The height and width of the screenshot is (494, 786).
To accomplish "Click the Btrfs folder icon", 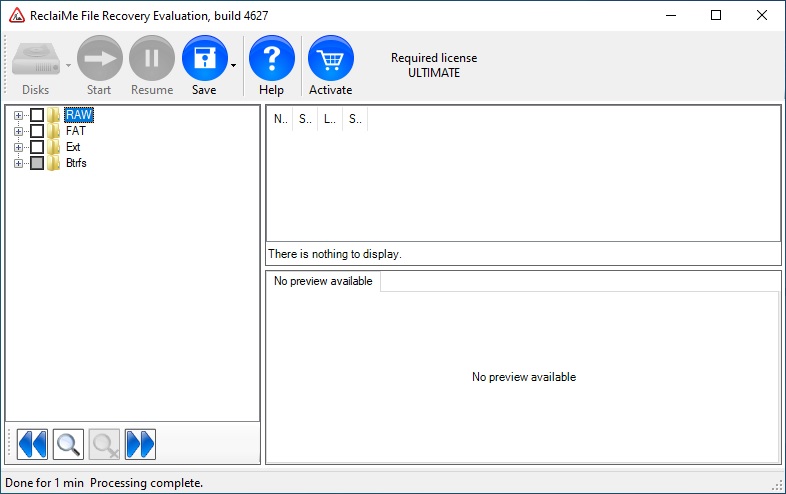I will click(x=54, y=163).
